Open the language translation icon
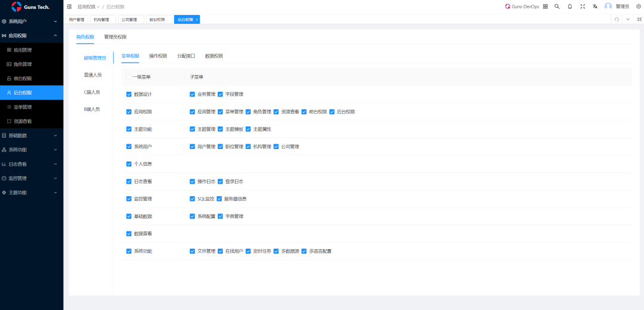 (595, 7)
